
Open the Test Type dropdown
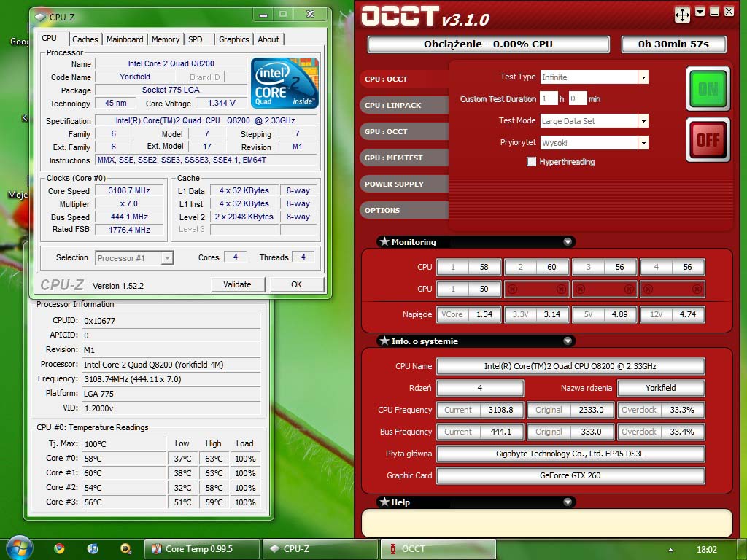(x=643, y=77)
